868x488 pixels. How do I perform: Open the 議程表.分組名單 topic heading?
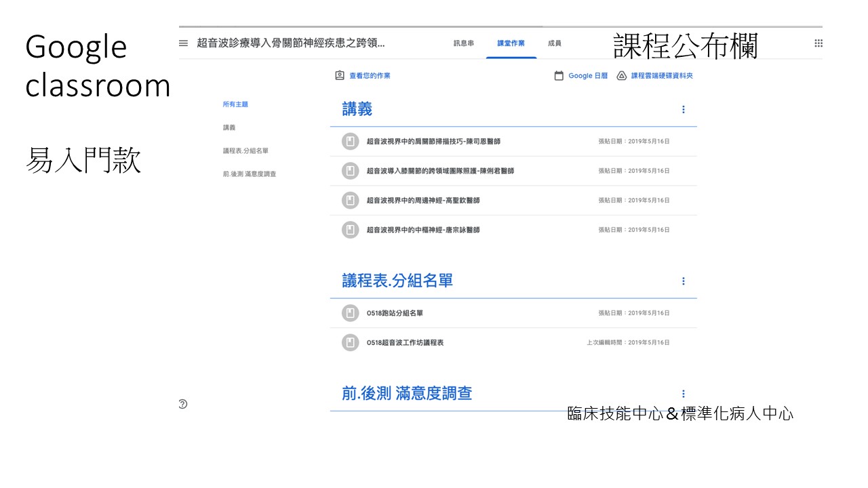click(x=397, y=281)
